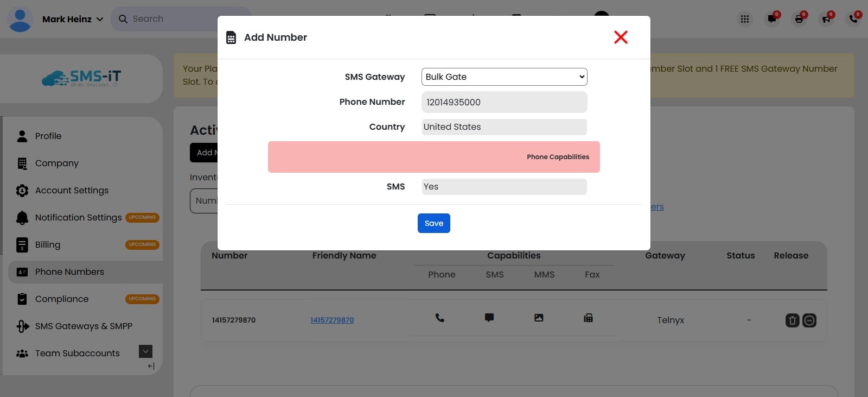Release number 14157279870 with minus icon
This screenshot has height=397, width=868.
(x=809, y=320)
